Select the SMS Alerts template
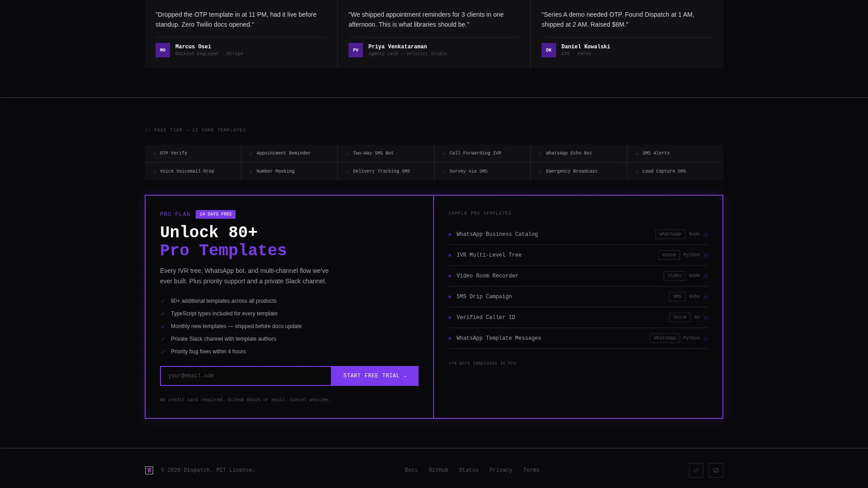The image size is (868, 488). [675, 153]
